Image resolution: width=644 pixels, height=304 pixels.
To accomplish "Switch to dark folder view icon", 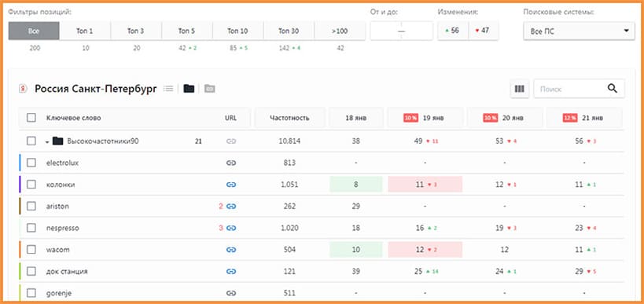I will (x=189, y=88).
